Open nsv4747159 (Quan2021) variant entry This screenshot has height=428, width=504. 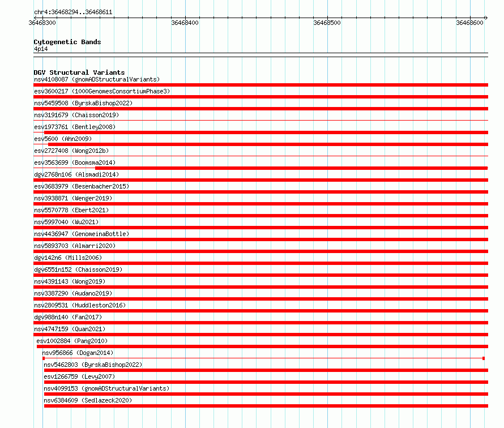[70, 329]
